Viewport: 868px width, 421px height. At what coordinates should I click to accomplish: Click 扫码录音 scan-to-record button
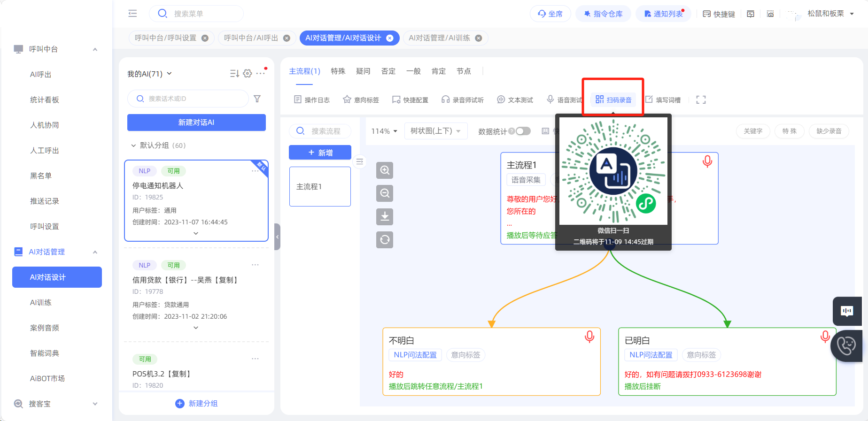pos(613,100)
